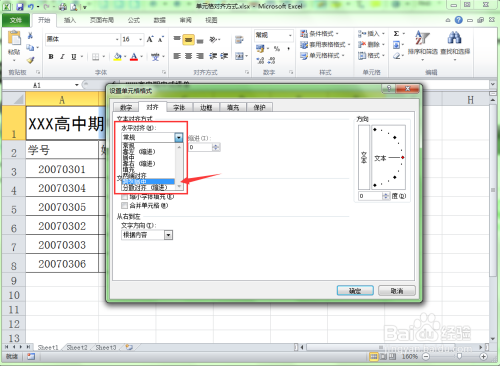
Task: Click the Cancel button in dialog
Action: [397, 291]
